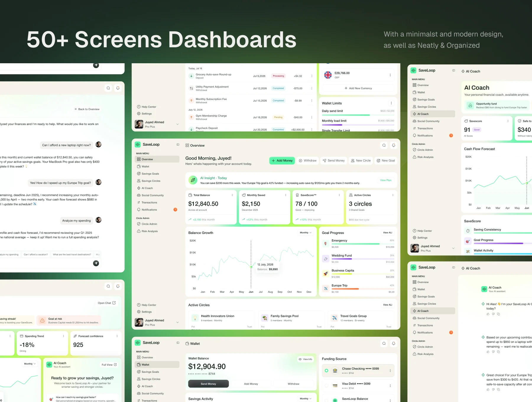Open Risk Analysis in the Overview dashboard sidebar
The image size is (532, 402).
(157, 231)
